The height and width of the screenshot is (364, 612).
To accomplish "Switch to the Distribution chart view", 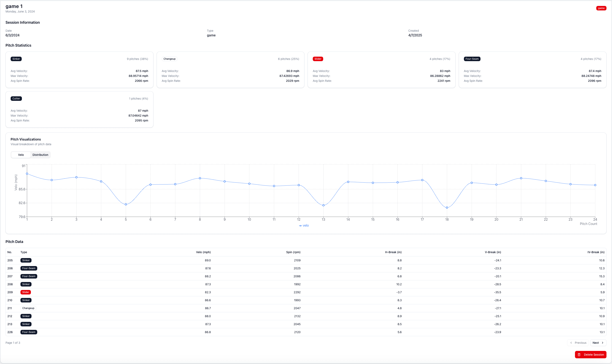I will tap(40, 155).
